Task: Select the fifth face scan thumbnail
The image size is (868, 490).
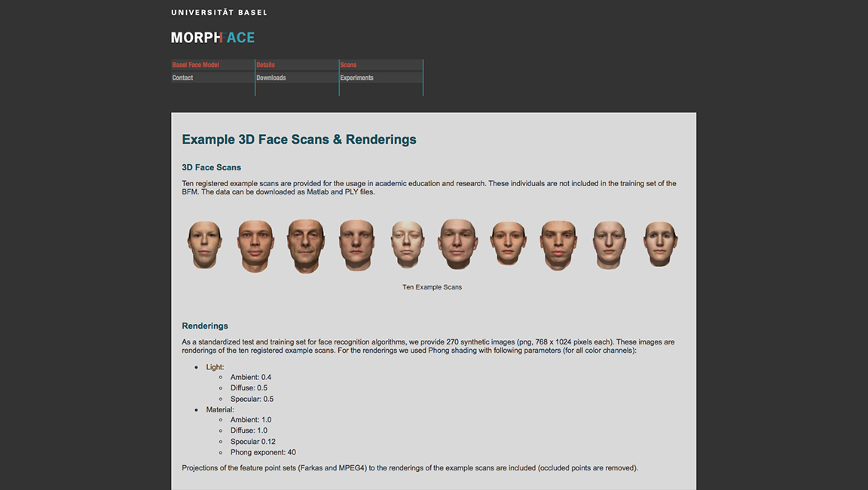Action: pyautogui.click(x=408, y=245)
